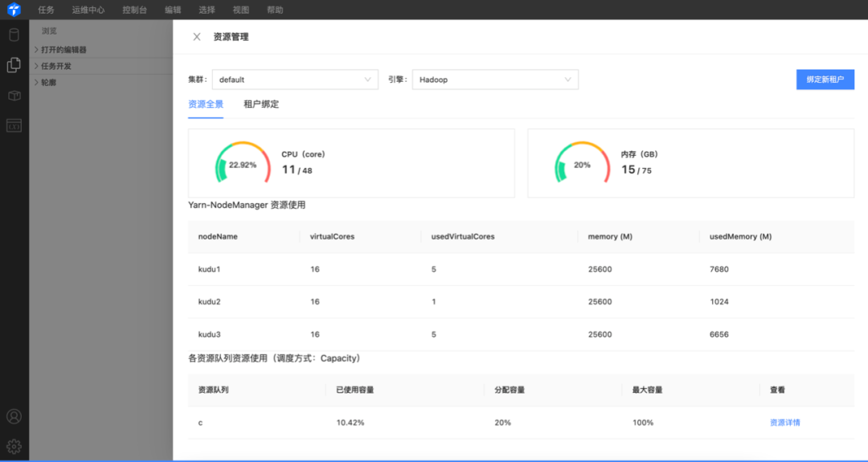Click the usedMemory value 7680

719,269
